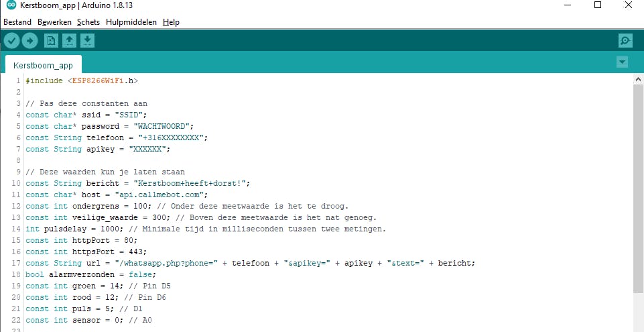Screen dimensions: 644x332
Task: Click the Open sketch up-arrow icon
Action: [x=69, y=41]
